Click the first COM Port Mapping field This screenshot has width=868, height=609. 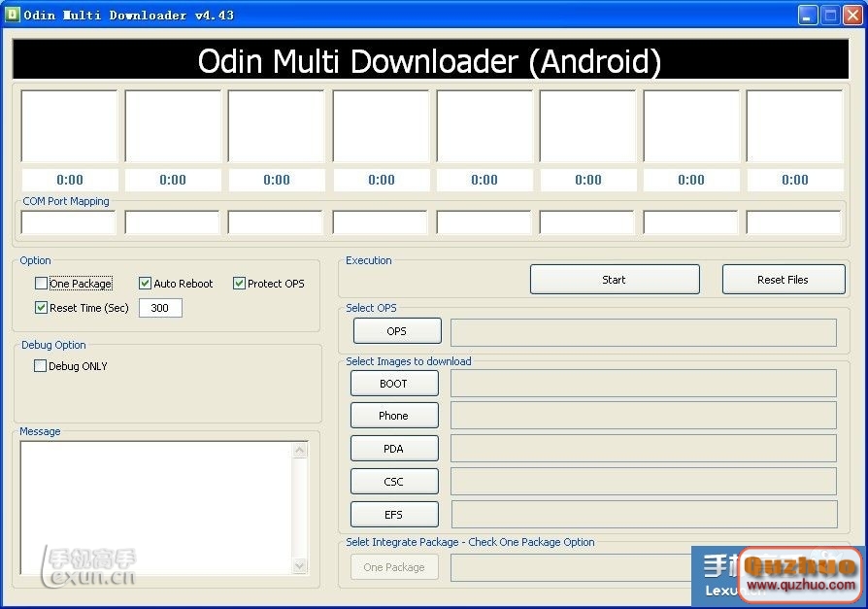[x=68, y=222]
